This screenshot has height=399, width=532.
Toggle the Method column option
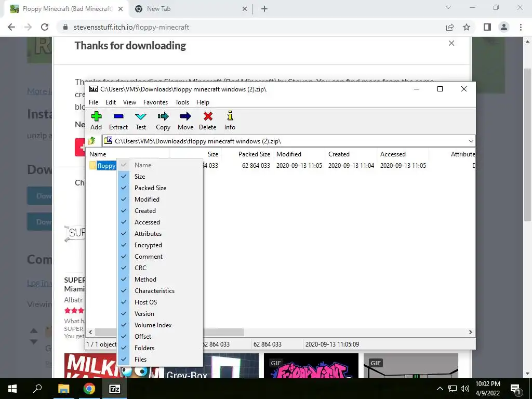pos(160,279)
